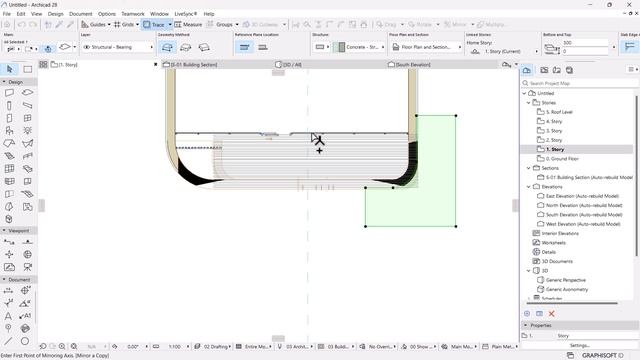Select rectangular geometry method for slab
Image resolution: width=640 pixels, height=360 pixels.
(x=185, y=47)
